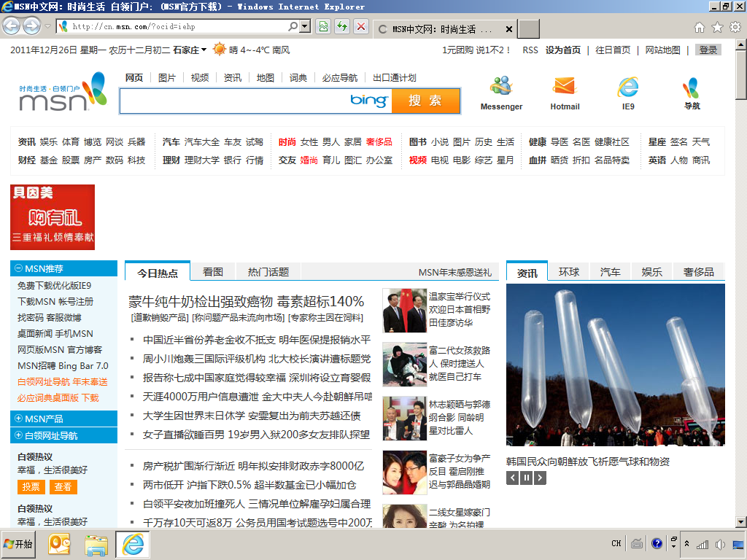Switch to the 热门话题 tab
The width and height of the screenshot is (747, 560).
268,272
